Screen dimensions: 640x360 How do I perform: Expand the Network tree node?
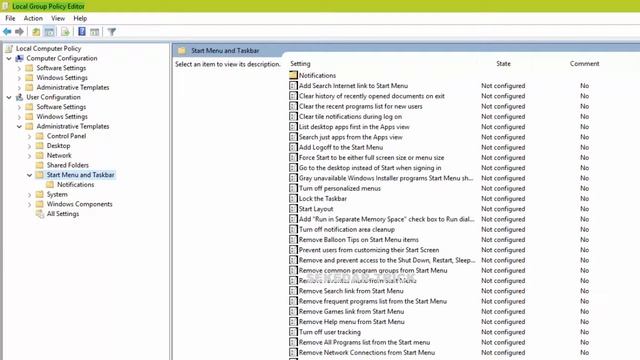[x=29, y=156]
